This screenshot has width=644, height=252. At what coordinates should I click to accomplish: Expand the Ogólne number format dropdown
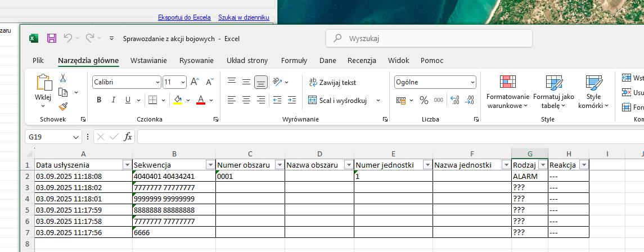[471, 82]
